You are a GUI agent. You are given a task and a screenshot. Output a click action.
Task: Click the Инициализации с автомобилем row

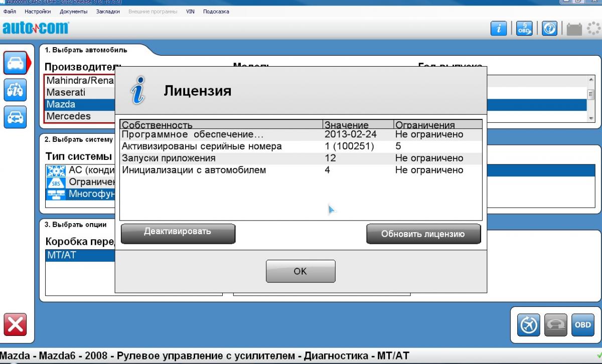(x=301, y=170)
